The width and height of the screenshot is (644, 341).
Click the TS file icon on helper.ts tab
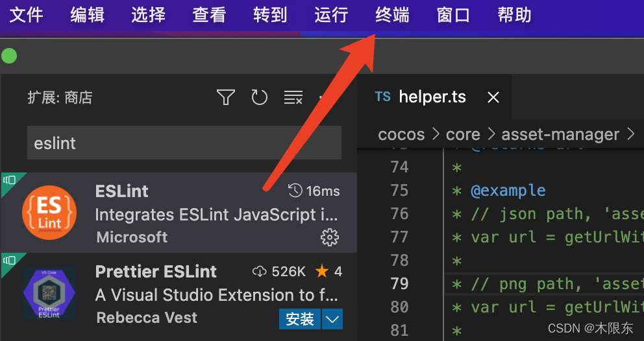click(x=383, y=97)
